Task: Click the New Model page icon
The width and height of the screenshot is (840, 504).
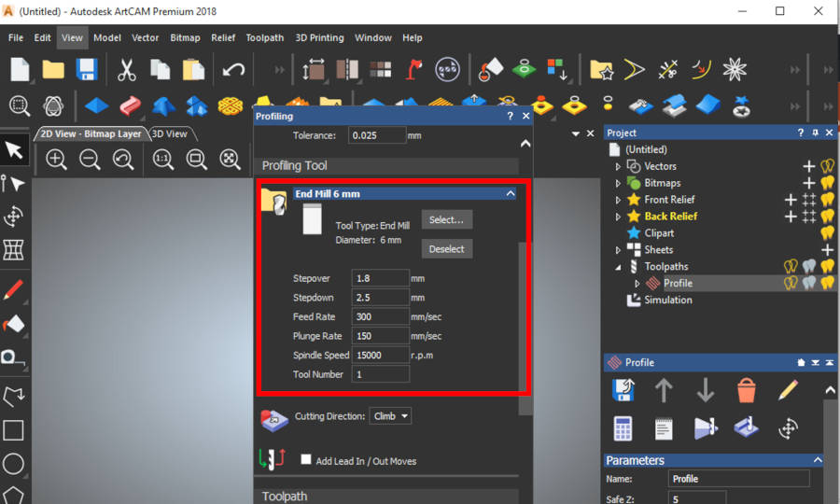Action: point(20,70)
